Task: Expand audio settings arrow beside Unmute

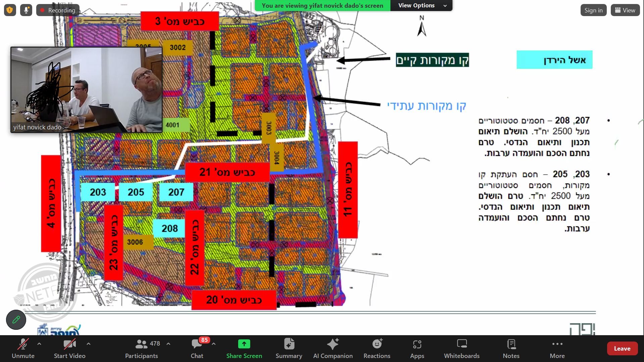Action: point(39,344)
